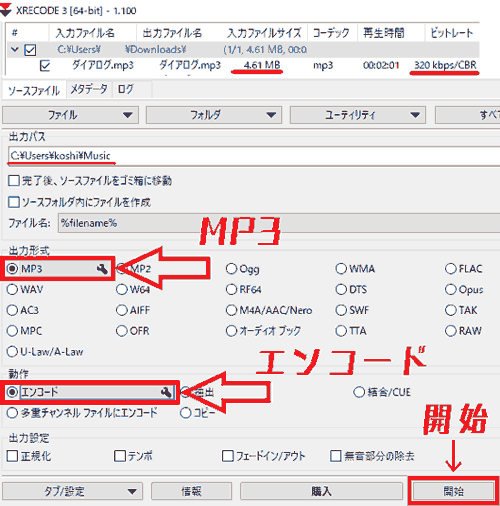Click the 購入 purchase button
500x506 pixels.
[321, 491]
